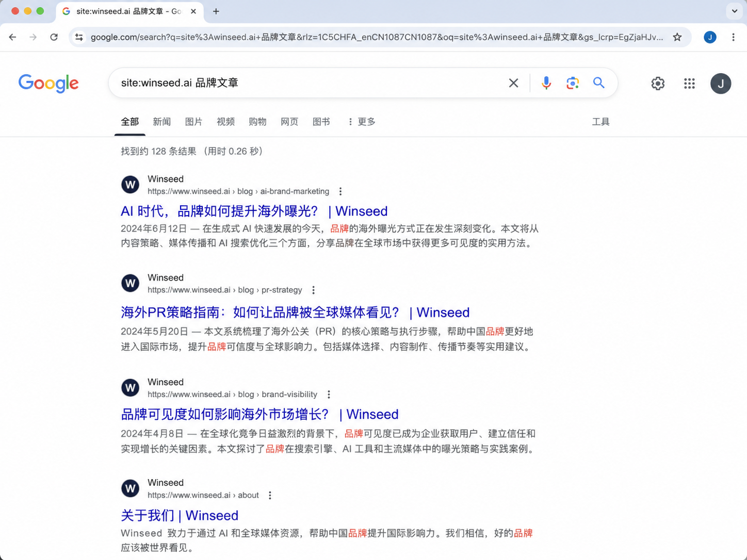Click Winseed favicon of brand-visibility result
This screenshot has height=560, width=747.
[x=130, y=388]
